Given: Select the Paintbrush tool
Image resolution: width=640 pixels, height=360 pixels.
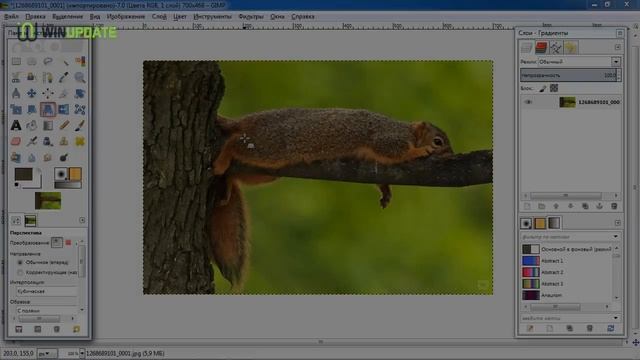Looking at the screenshot, I should 80,125.
